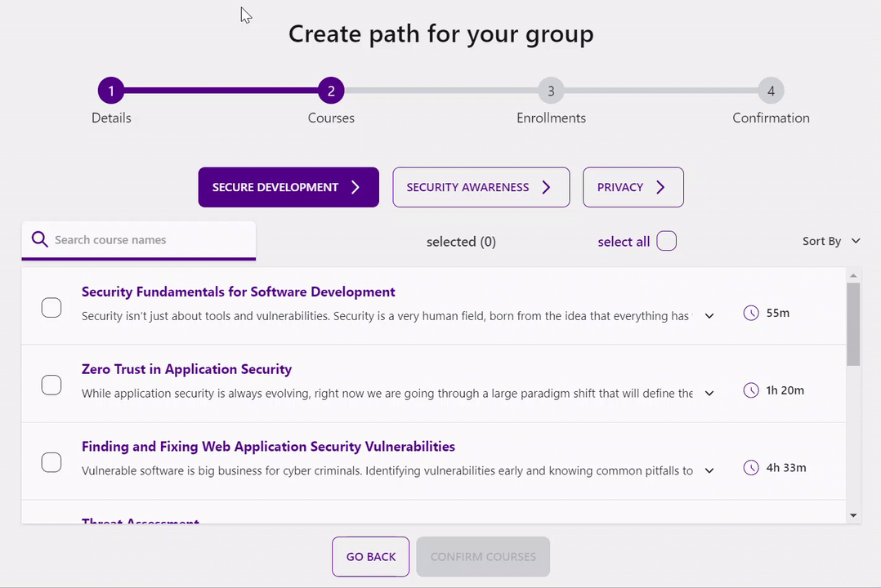881x588 pixels.
Task: Click the clock icon beside the 1h 20m duration
Action: (750, 390)
